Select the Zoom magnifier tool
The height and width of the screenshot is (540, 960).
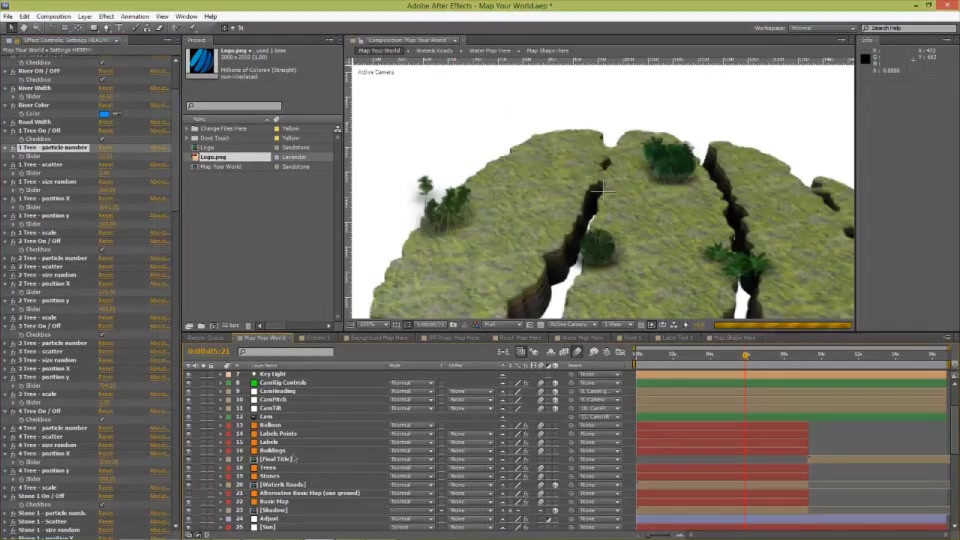click(37, 28)
